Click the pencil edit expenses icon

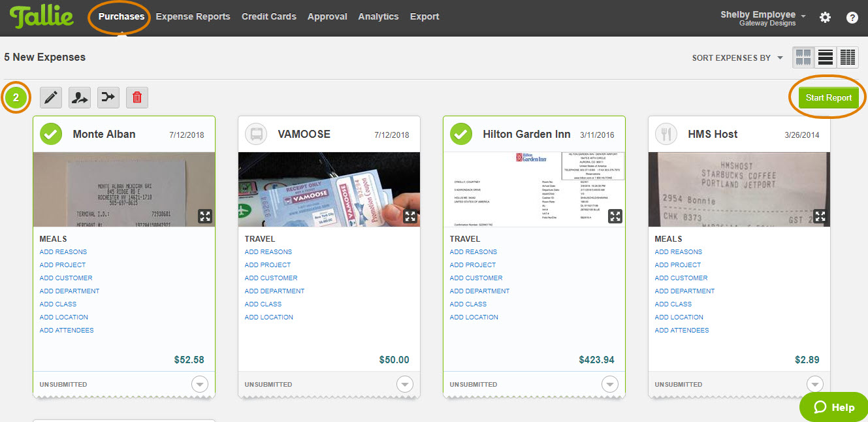pos(51,97)
